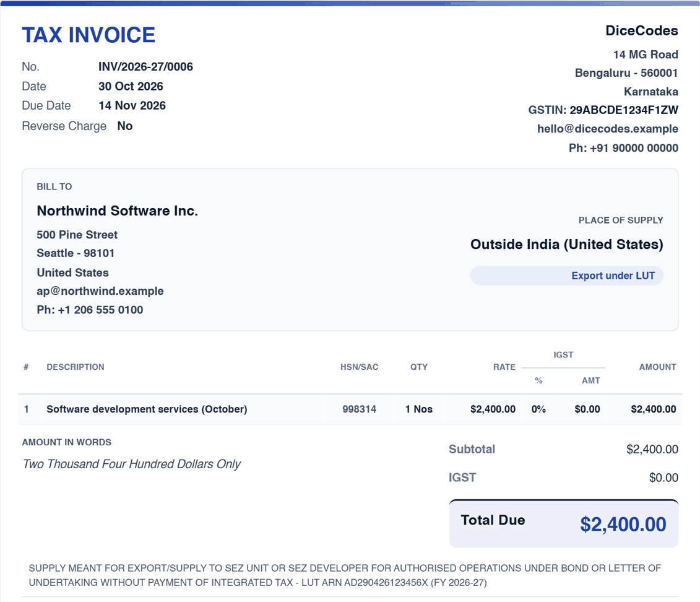Click the TAX INVOICE heading

pyautogui.click(x=89, y=35)
